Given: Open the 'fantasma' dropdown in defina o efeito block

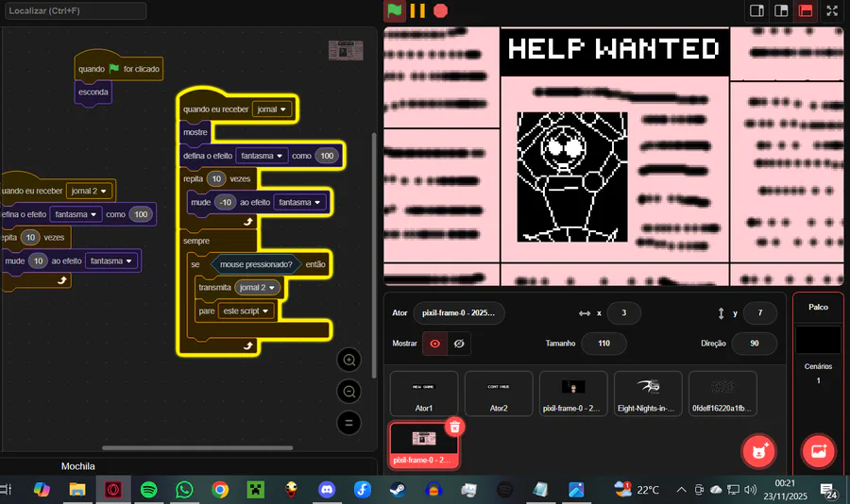Looking at the screenshot, I should coord(262,156).
